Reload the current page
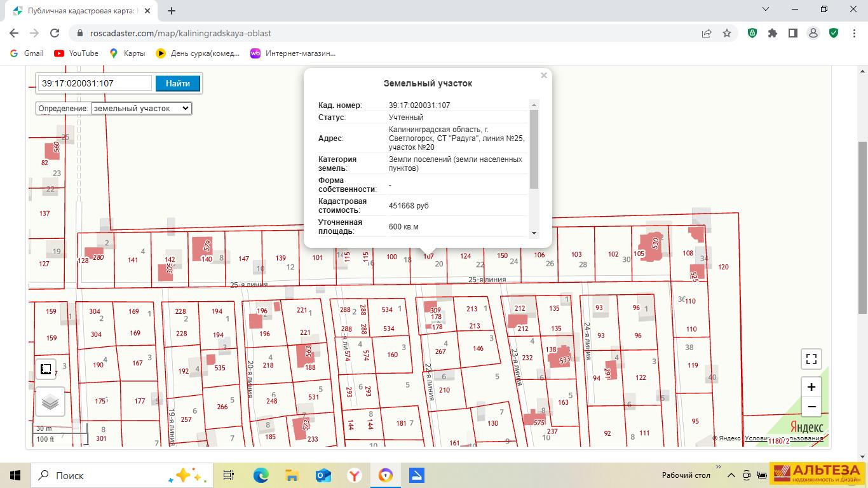868x488 pixels. tap(55, 33)
